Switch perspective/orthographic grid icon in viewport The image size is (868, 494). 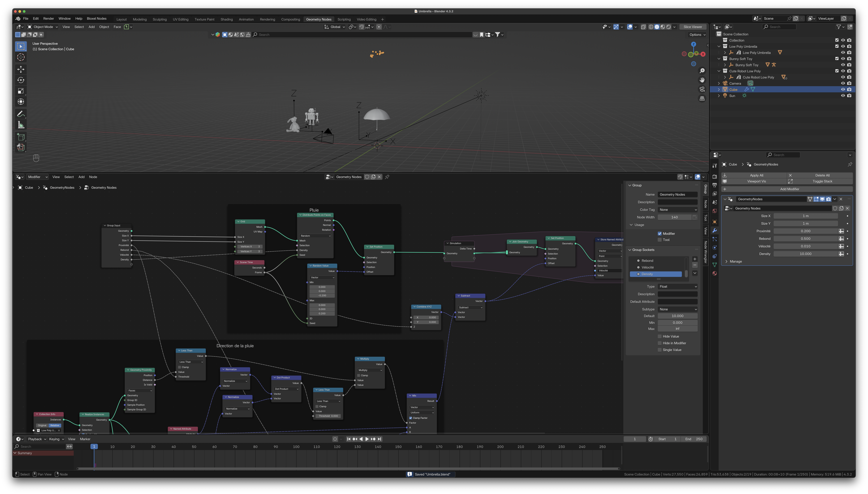702,98
